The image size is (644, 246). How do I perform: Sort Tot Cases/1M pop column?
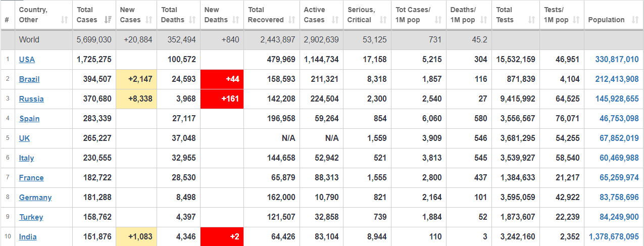(x=437, y=20)
